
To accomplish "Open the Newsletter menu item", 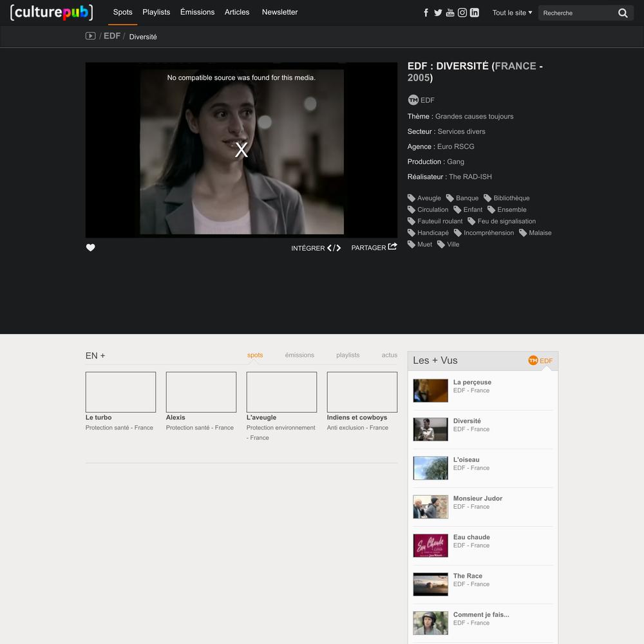I will (x=279, y=12).
